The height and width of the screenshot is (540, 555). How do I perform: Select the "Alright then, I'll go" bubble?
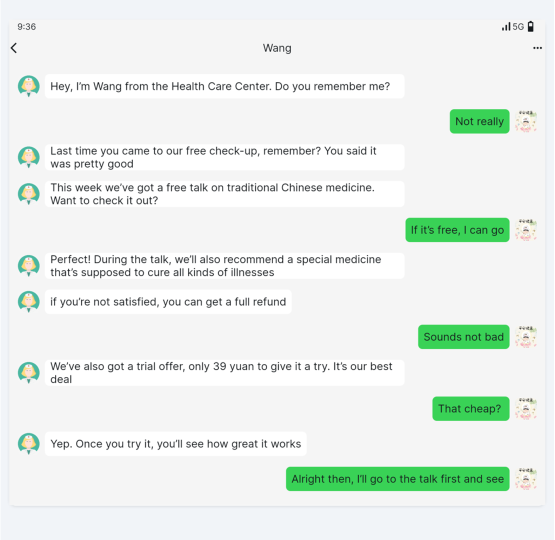pyautogui.click(x=397, y=479)
